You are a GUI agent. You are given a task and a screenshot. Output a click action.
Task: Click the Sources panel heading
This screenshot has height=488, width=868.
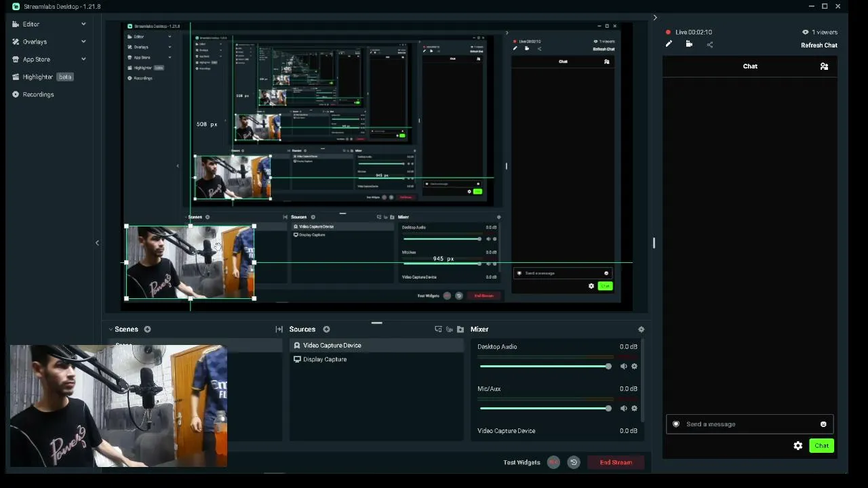tap(302, 329)
